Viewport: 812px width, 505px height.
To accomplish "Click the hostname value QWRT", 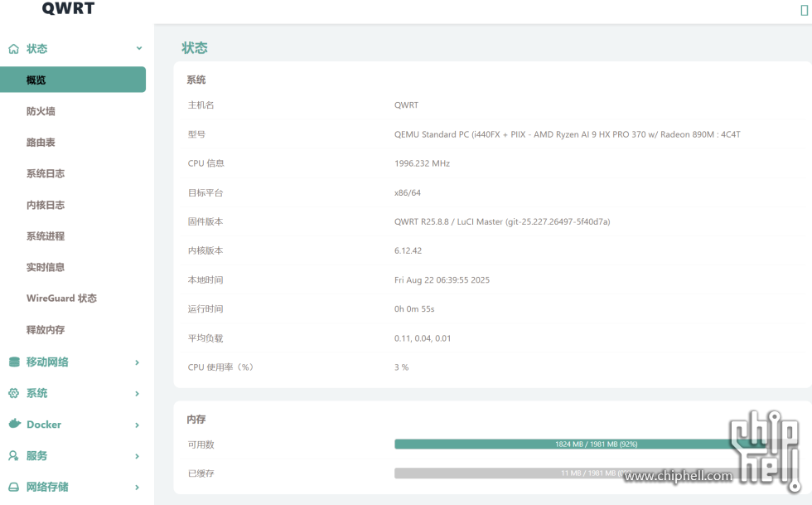I will pos(407,104).
